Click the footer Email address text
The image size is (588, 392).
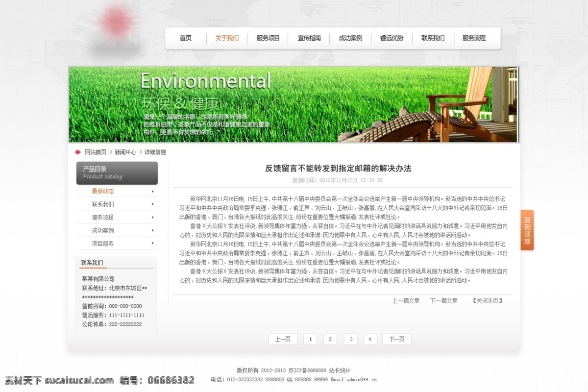tap(353, 379)
